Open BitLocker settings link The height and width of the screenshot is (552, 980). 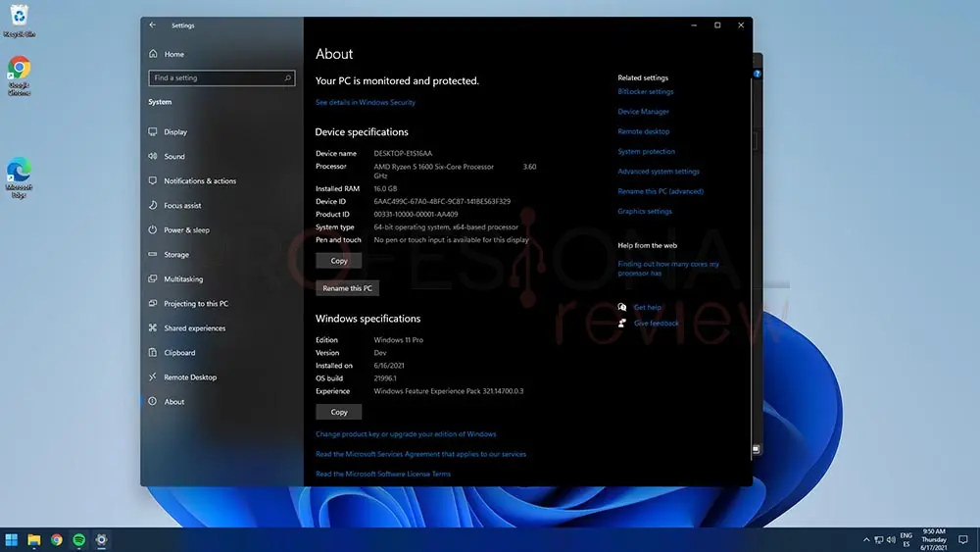(x=646, y=92)
